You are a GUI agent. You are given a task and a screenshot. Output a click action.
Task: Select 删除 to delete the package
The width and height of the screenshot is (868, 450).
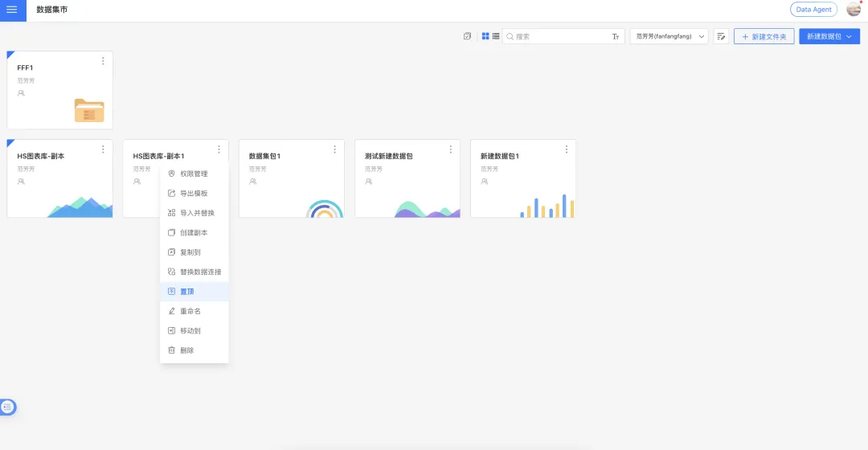(194, 350)
